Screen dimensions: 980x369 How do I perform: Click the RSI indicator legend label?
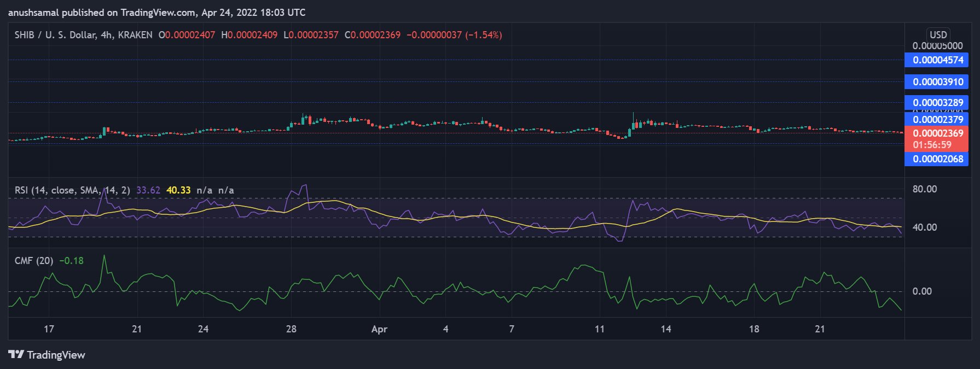[x=72, y=190]
